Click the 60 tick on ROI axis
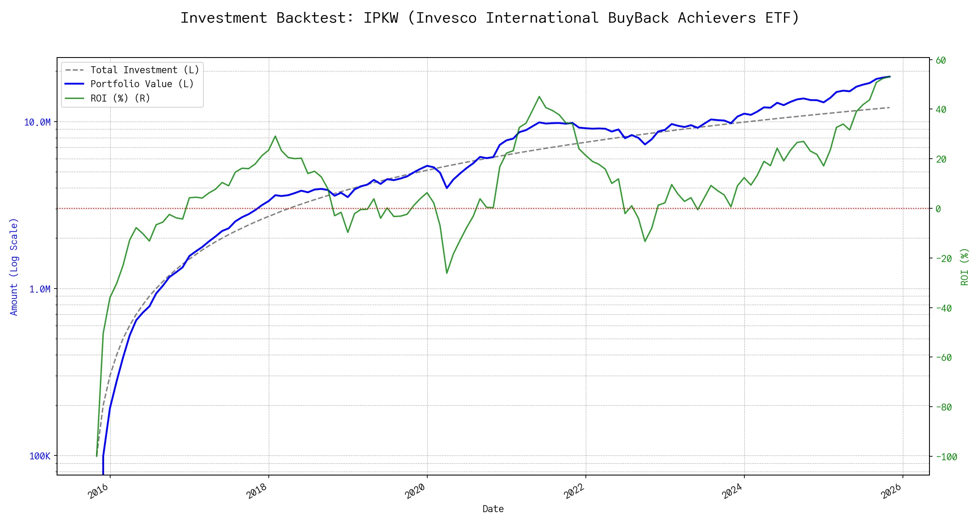Screen dimensions: 980x523 coord(941,61)
